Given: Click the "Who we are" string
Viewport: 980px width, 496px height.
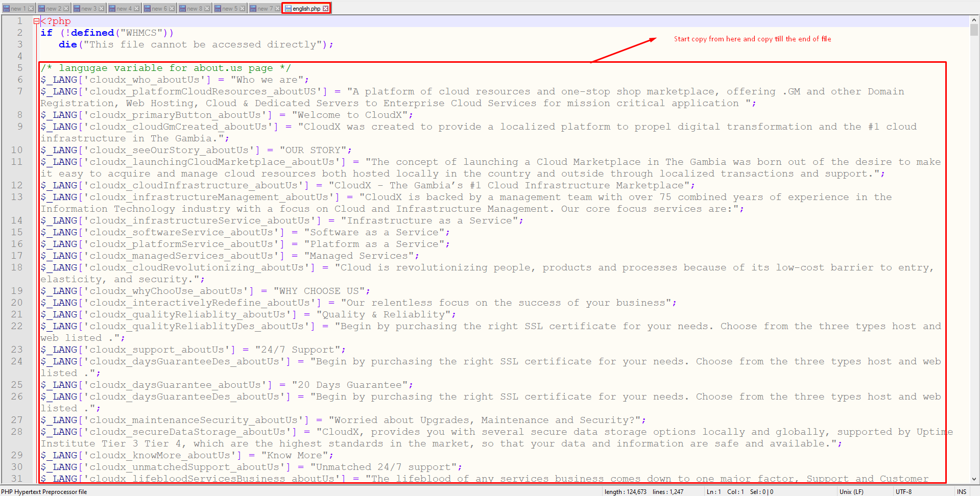Looking at the screenshot, I should (267, 80).
